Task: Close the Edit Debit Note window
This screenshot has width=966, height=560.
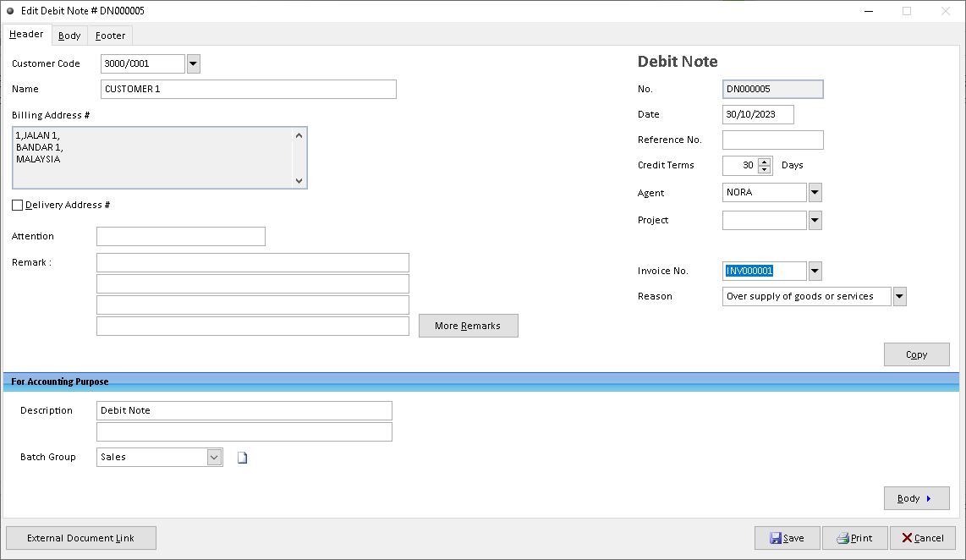Action: pyautogui.click(x=946, y=11)
